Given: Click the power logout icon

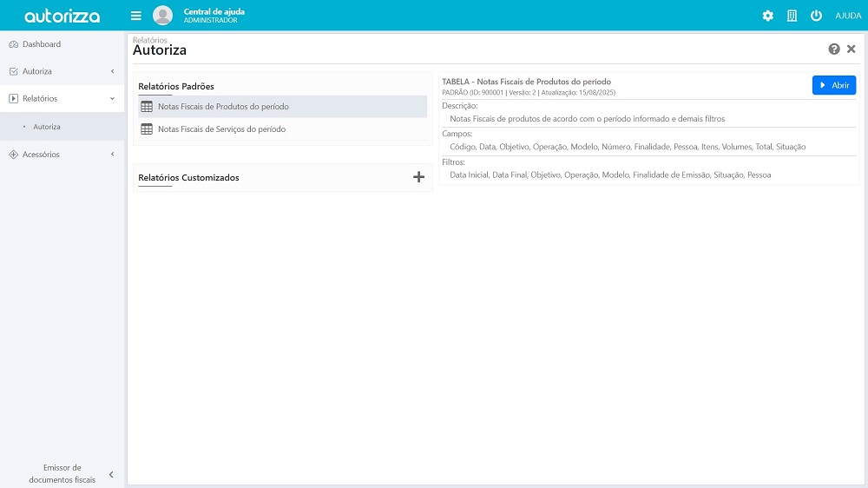Looking at the screenshot, I should (x=816, y=16).
